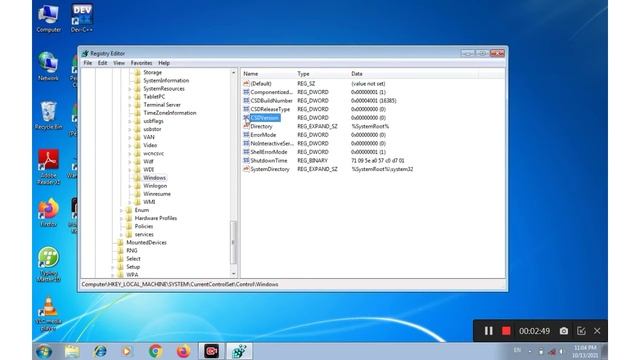640x360 pixels.
Task: Select the TabletPC key
Action: click(154, 97)
